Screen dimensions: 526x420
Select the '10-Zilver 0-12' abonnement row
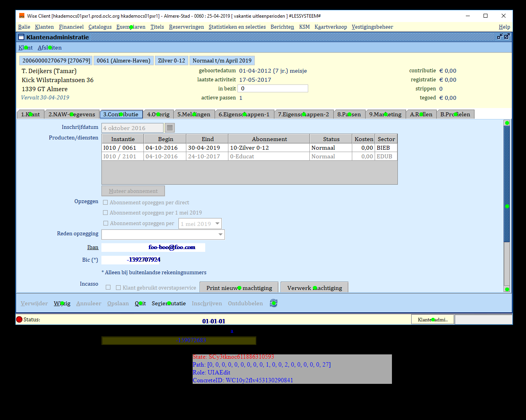point(250,148)
